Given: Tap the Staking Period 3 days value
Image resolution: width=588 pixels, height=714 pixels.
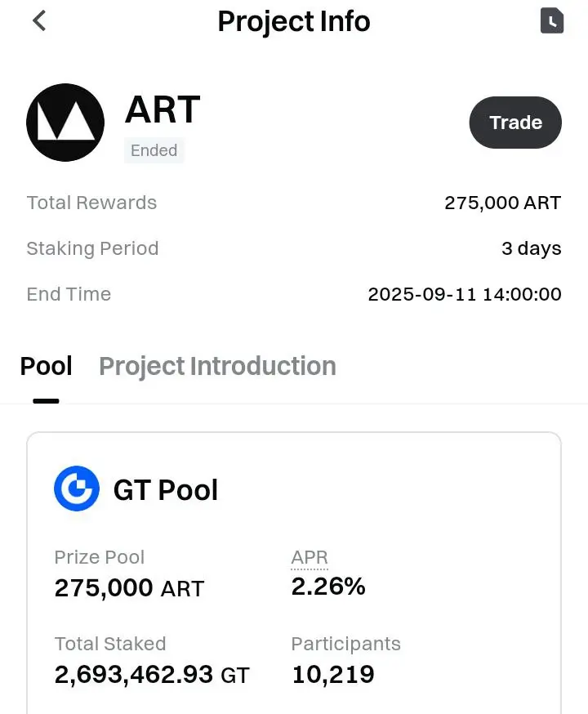Looking at the screenshot, I should click(532, 248).
